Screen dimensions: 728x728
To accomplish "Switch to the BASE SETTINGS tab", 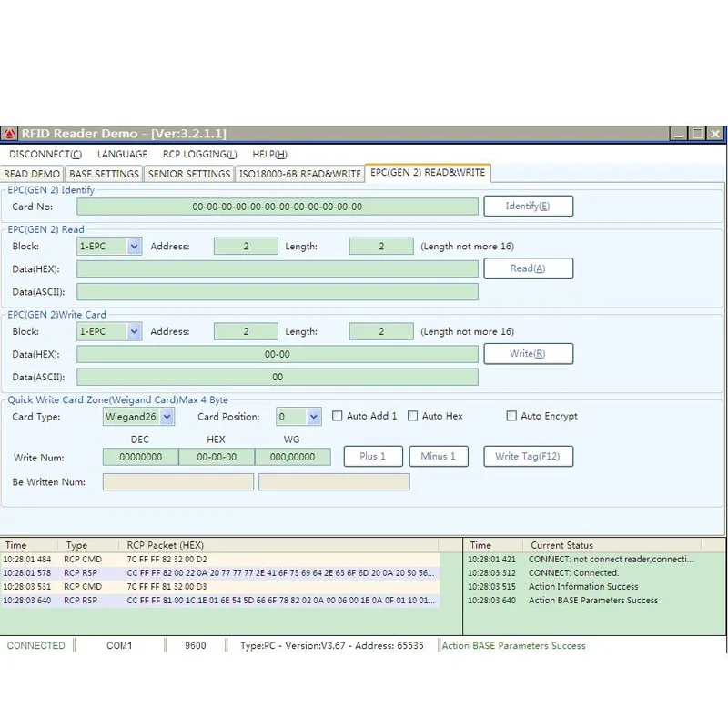I will (104, 174).
